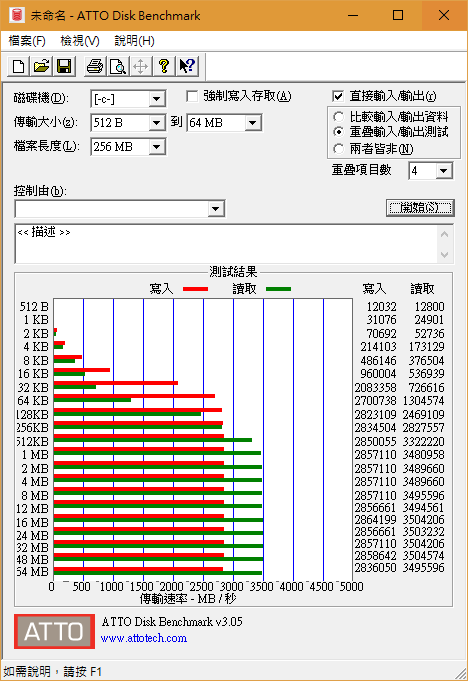Viewport: 468px width, 681px height.
Task: Select 兩者皆非 radio button
Action: [x=339, y=149]
